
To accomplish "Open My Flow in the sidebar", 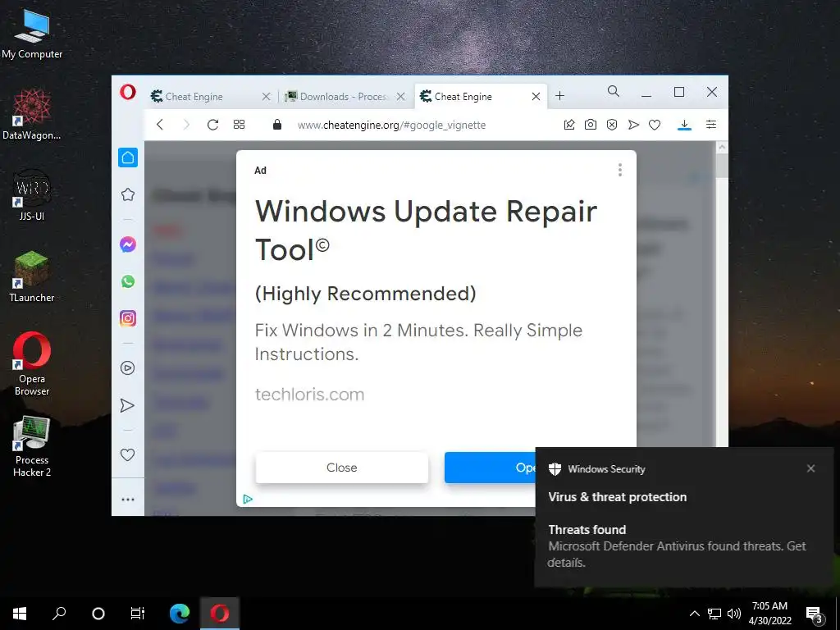I will click(x=127, y=405).
